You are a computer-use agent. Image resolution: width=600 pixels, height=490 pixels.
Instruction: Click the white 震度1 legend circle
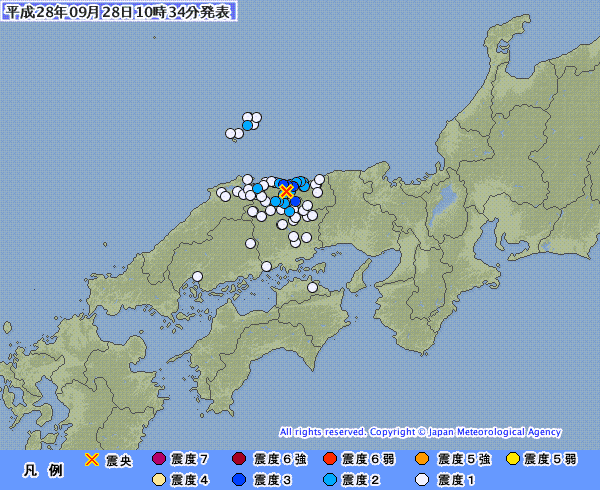click(422, 480)
